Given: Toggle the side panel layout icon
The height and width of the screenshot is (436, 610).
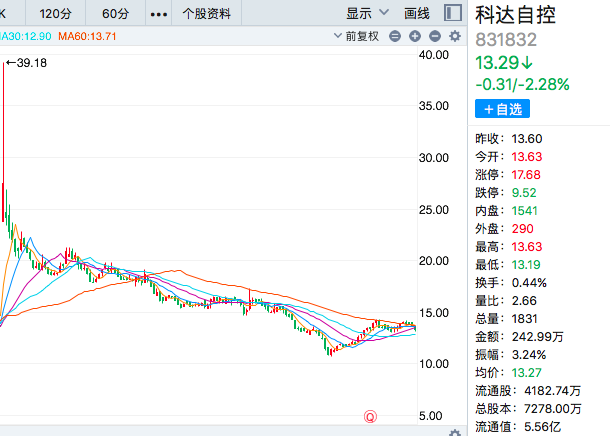Looking at the screenshot, I should (453, 13).
